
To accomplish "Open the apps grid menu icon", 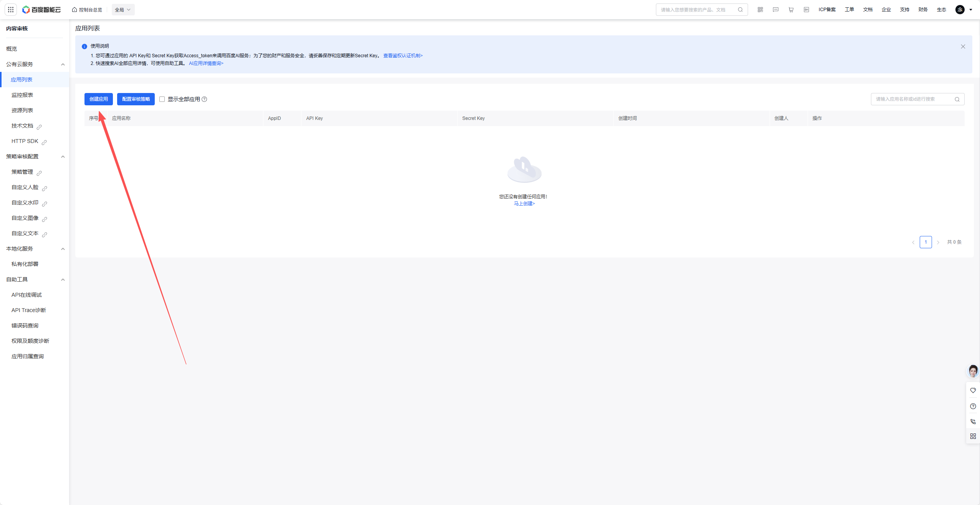I will pos(11,10).
